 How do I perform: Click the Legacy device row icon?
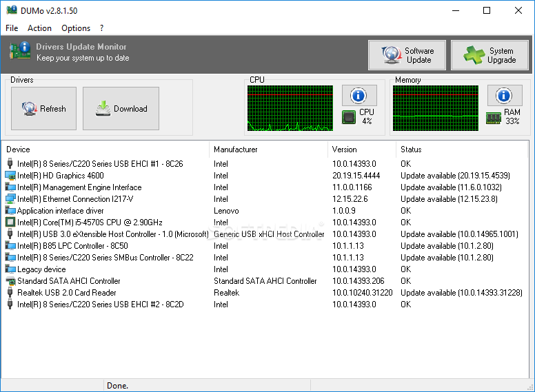tap(10, 269)
